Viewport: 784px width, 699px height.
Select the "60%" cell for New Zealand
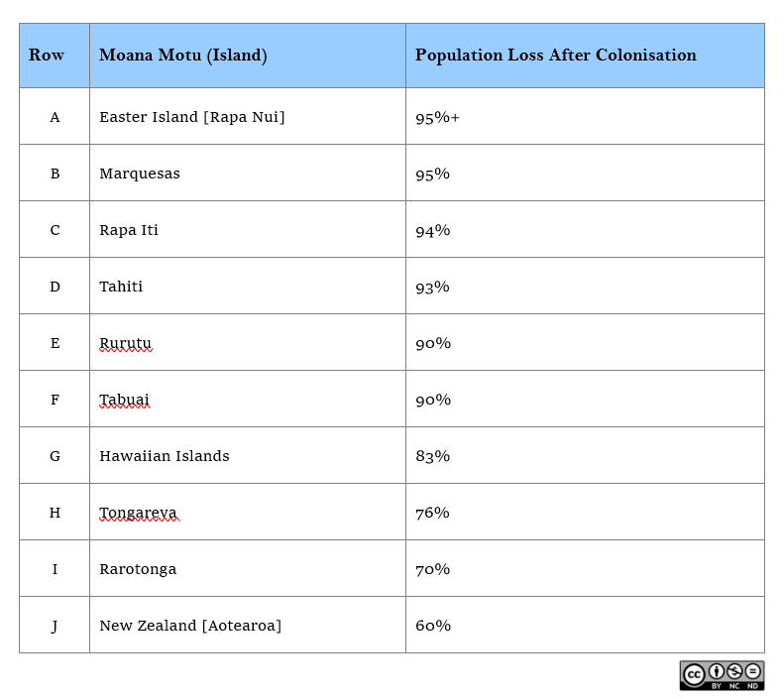point(433,626)
